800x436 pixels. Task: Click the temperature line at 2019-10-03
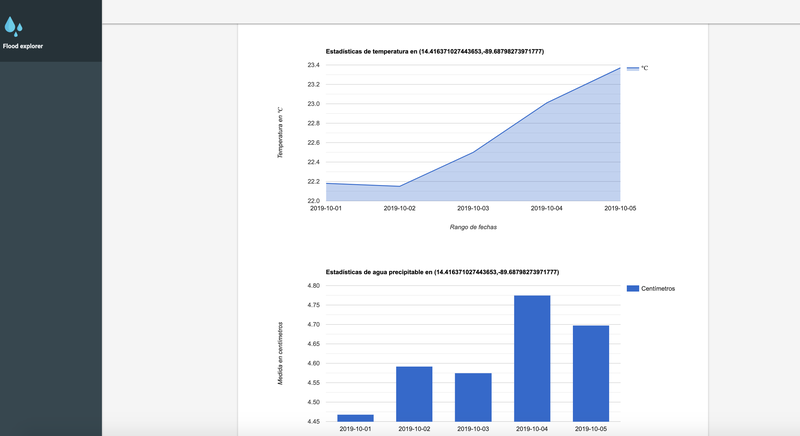pos(473,152)
